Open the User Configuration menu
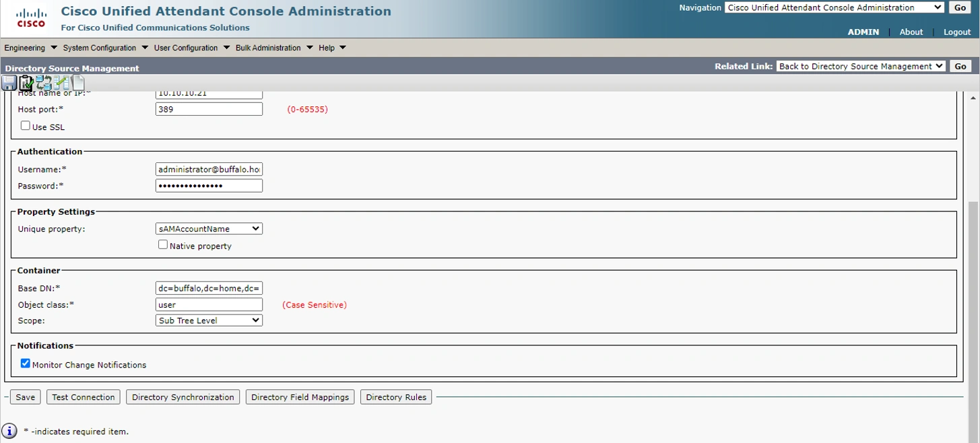The height and width of the screenshot is (443, 980). pyautogui.click(x=191, y=48)
